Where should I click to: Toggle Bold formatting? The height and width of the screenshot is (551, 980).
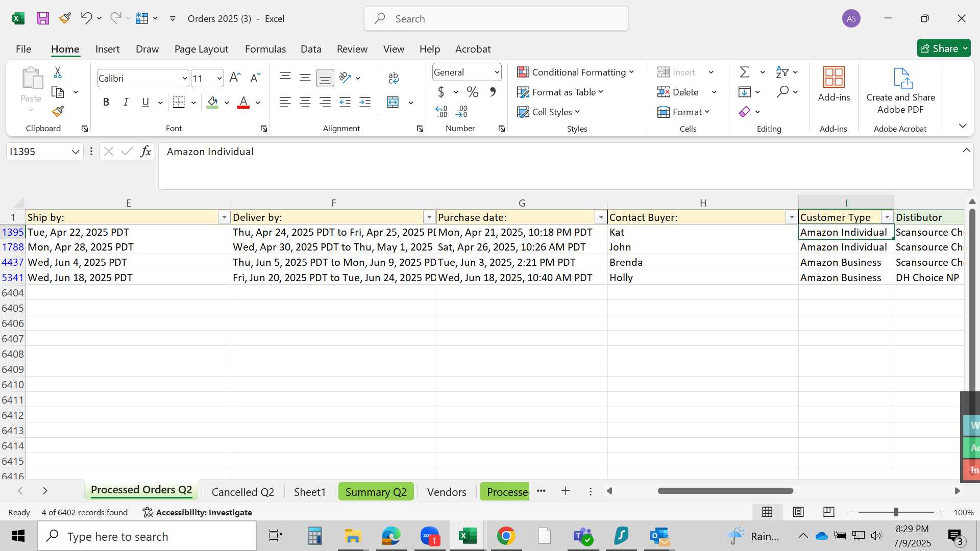(x=106, y=102)
